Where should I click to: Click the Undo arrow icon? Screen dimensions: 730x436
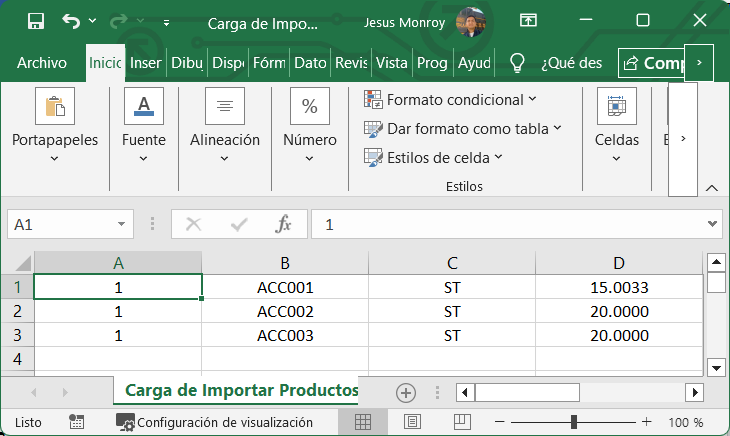point(71,21)
